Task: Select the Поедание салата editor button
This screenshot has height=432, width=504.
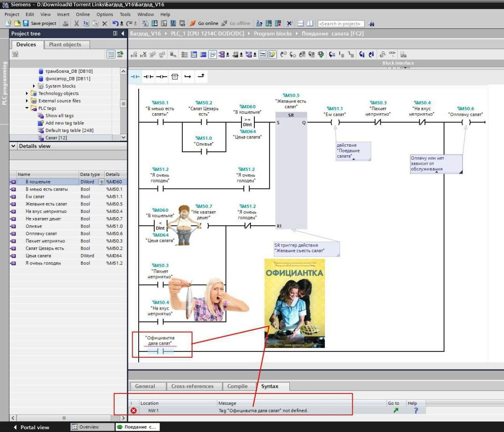Action: 137,427
